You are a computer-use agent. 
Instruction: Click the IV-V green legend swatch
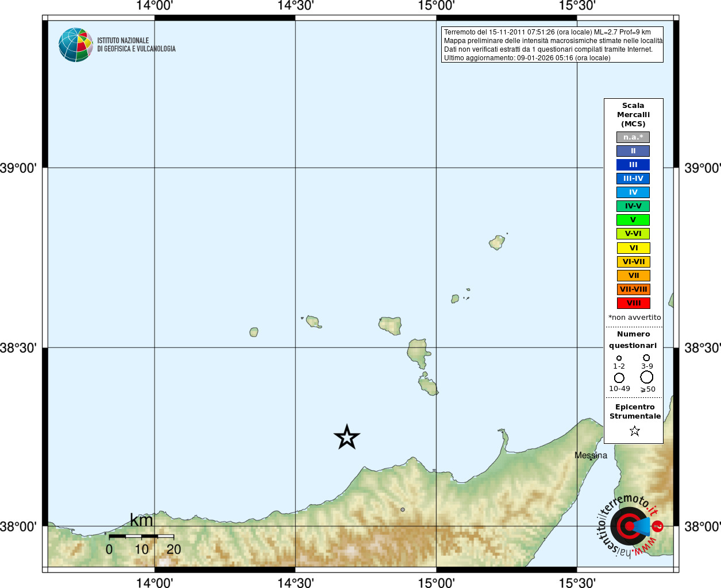[633, 206]
